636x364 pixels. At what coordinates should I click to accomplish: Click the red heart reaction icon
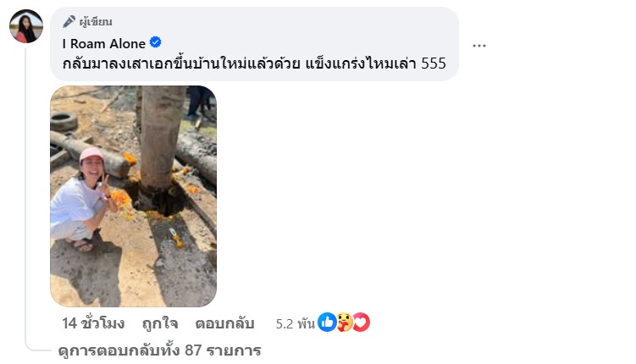click(361, 323)
